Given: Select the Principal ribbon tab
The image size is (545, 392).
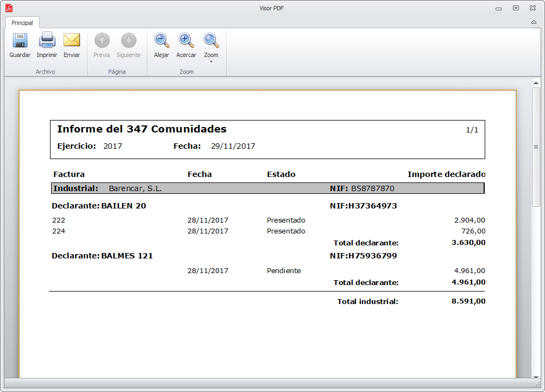Looking at the screenshot, I should point(22,23).
